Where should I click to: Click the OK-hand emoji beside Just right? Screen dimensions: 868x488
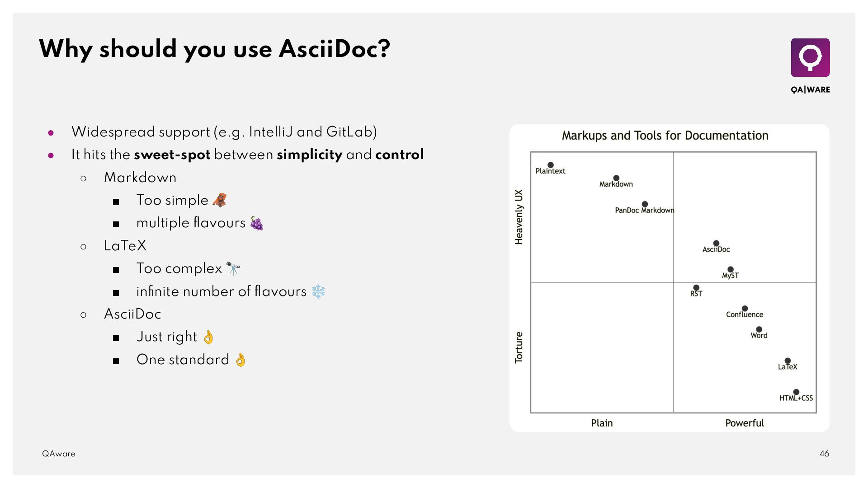pyautogui.click(x=208, y=337)
